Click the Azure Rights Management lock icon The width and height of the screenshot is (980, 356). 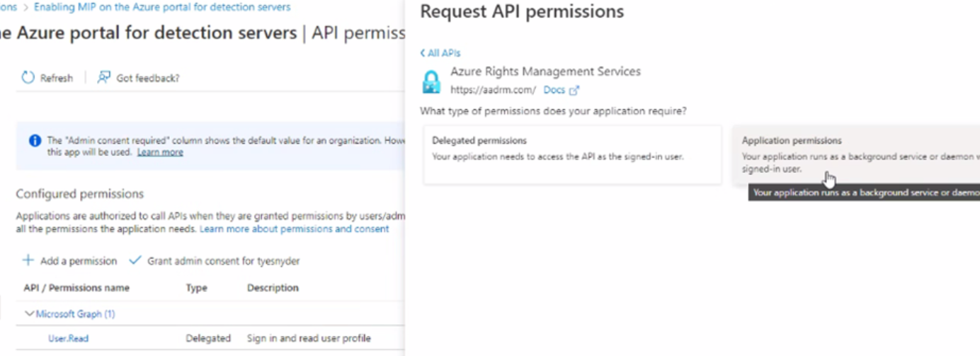431,81
